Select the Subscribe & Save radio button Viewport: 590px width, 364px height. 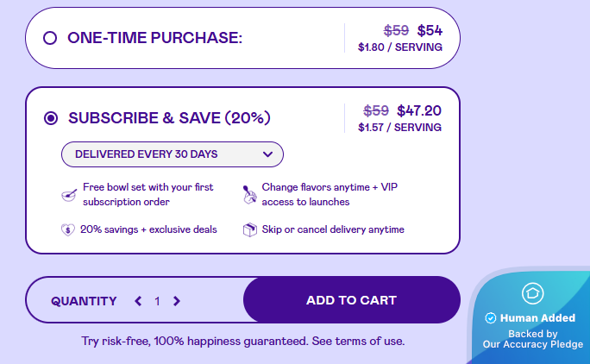pyautogui.click(x=51, y=118)
